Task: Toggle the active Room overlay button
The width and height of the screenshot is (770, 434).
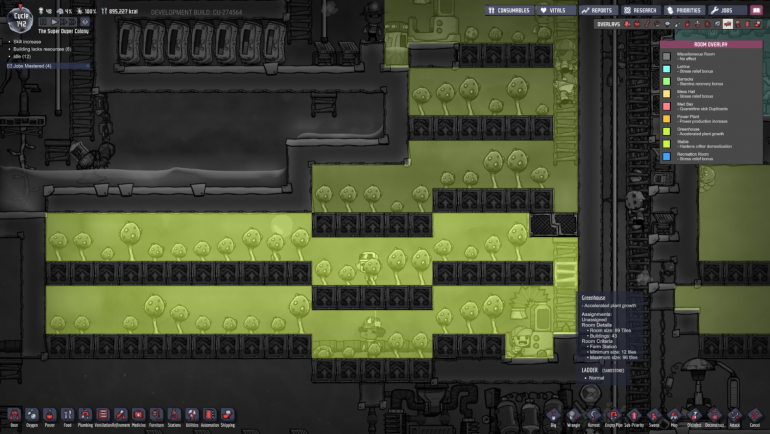Action: click(x=728, y=23)
